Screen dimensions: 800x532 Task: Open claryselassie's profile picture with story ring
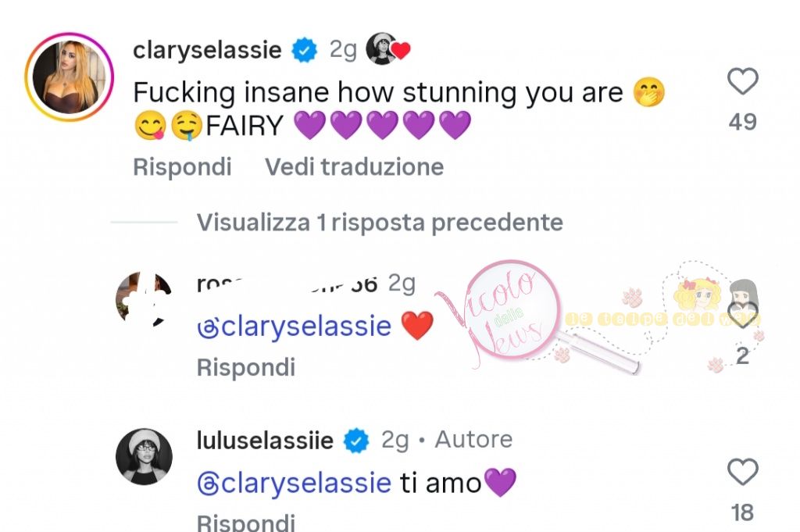69,77
